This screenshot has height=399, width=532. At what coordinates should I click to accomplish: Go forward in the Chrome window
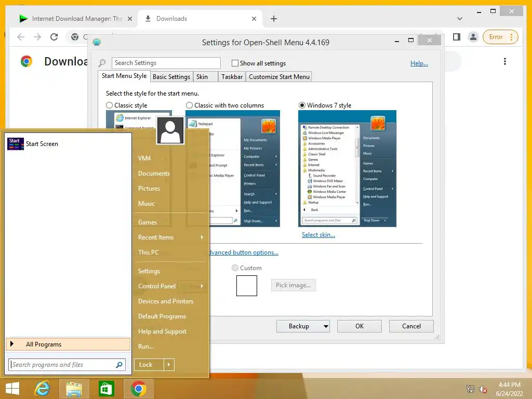37,37
